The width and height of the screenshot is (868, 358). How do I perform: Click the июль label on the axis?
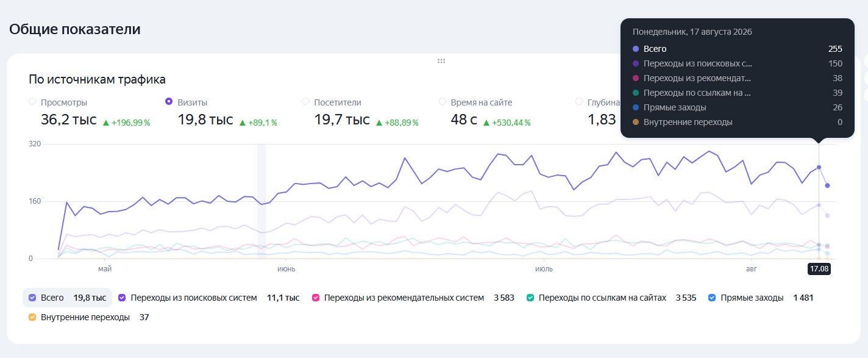pos(544,268)
